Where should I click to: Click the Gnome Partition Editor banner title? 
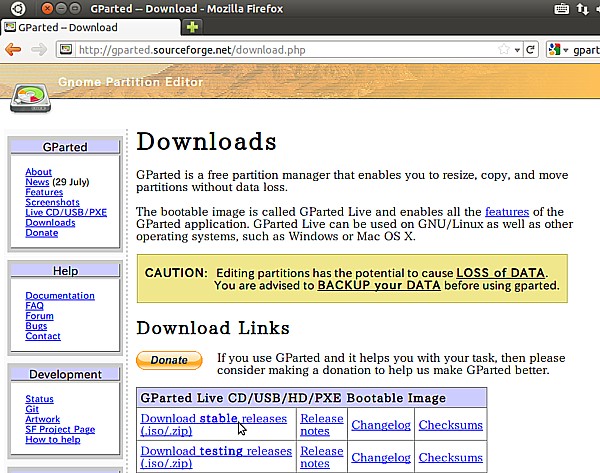point(130,82)
